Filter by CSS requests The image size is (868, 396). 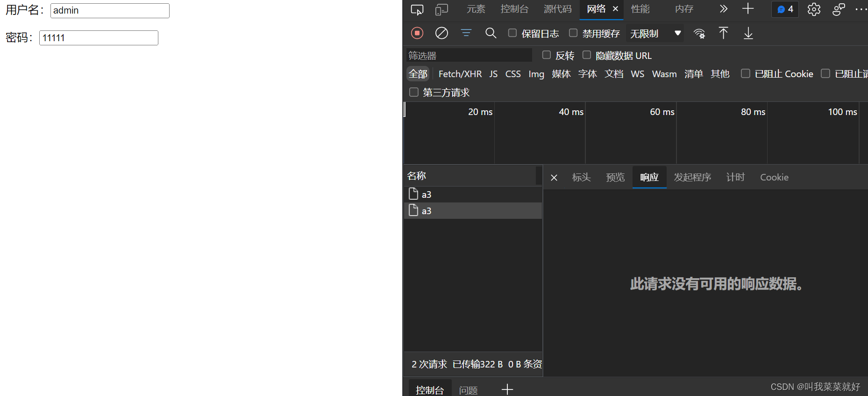pyautogui.click(x=513, y=74)
